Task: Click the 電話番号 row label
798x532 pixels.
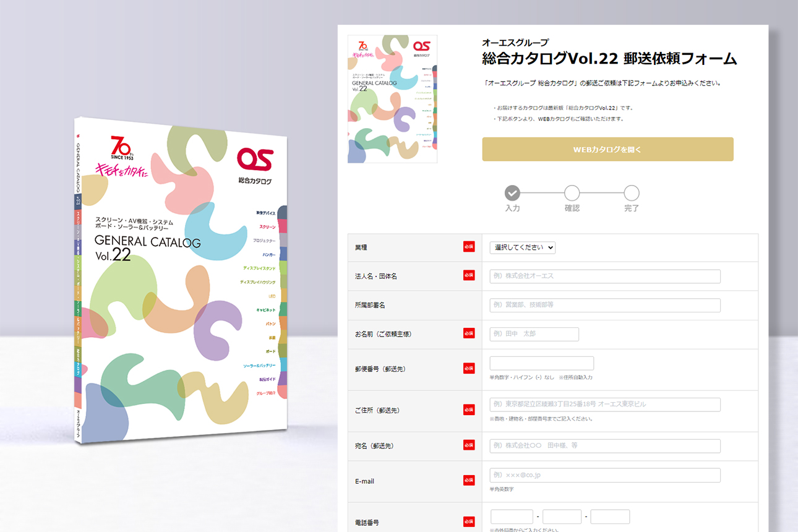Action: (367, 523)
